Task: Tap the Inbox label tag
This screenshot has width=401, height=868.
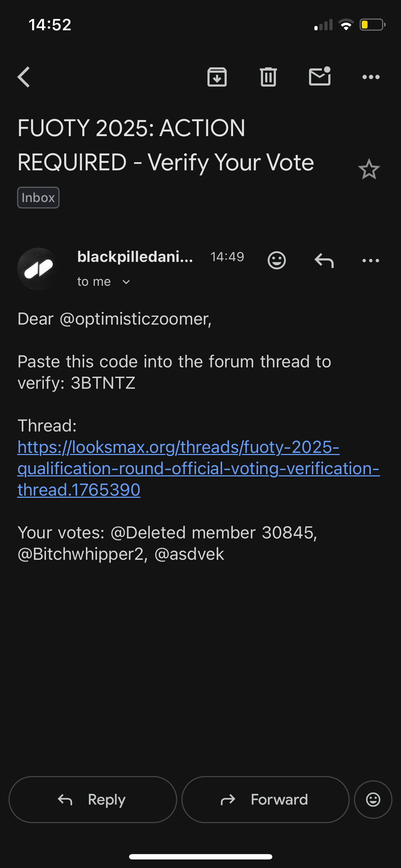Action: click(x=38, y=198)
